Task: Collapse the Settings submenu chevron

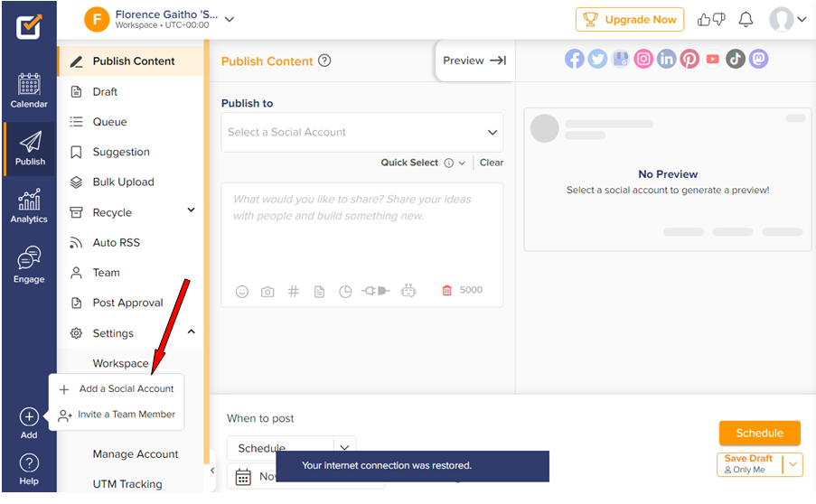Action: pos(191,331)
